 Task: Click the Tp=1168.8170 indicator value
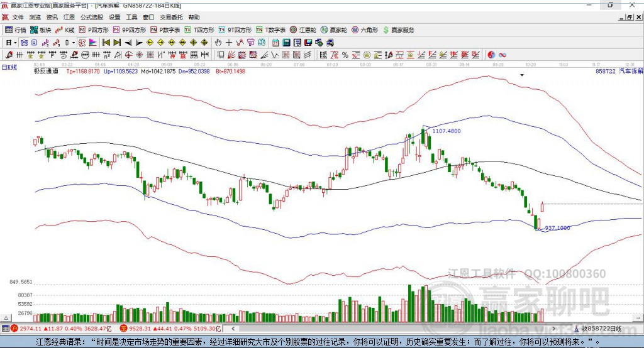click(x=83, y=71)
